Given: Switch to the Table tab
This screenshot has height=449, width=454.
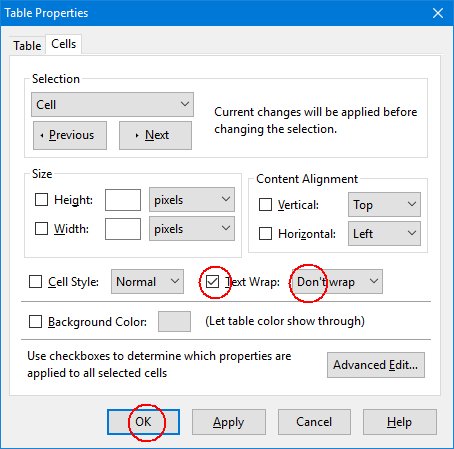Looking at the screenshot, I should 27,45.
